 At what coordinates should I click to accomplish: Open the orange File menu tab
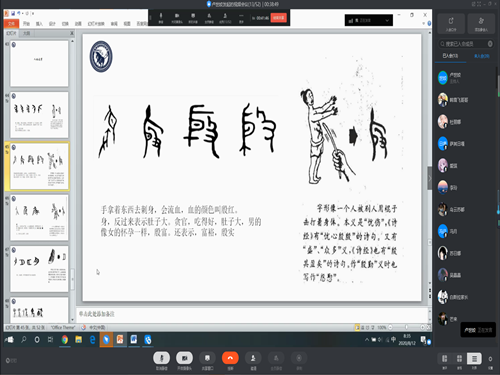coord(11,24)
